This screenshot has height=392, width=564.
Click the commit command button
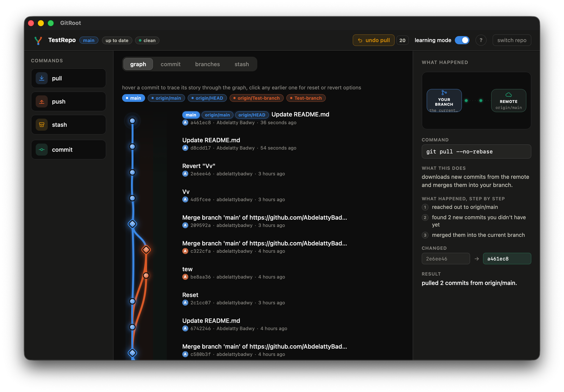pyautogui.click(x=68, y=149)
